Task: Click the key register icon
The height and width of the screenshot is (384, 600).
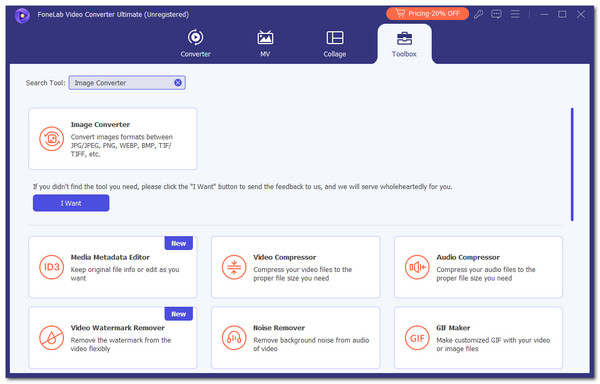Action: click(478, 15)
